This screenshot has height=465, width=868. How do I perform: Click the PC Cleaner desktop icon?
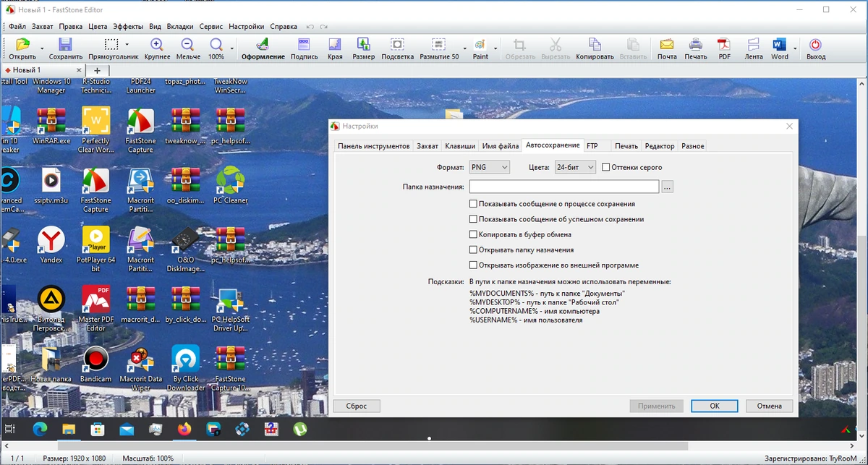click(x=230, y=185)
